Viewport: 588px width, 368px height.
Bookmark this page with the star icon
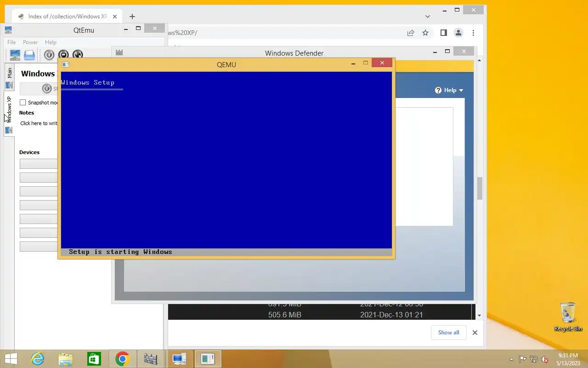tap(425, 33)
